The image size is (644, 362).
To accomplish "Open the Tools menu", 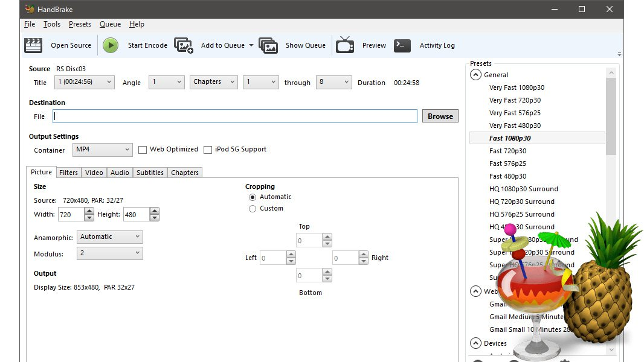I will coord(52,24).
